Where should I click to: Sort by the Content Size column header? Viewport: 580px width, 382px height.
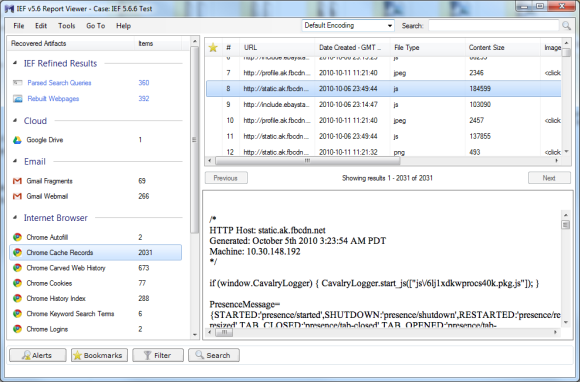pyautogui.click(x=503, y=47)
